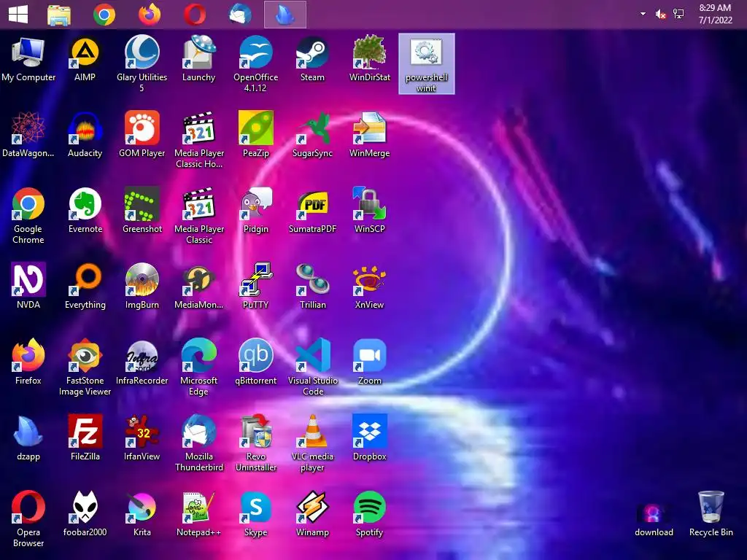The height and width of the screenshot is (560, 747).
Task: Select the ImgBurn shortcut
Action: (x=142, y=286)
